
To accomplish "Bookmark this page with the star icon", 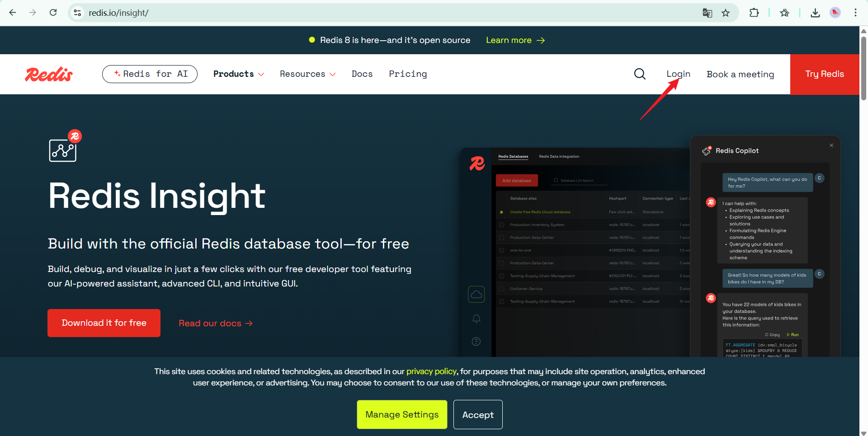I will click(x=726, y=13).
